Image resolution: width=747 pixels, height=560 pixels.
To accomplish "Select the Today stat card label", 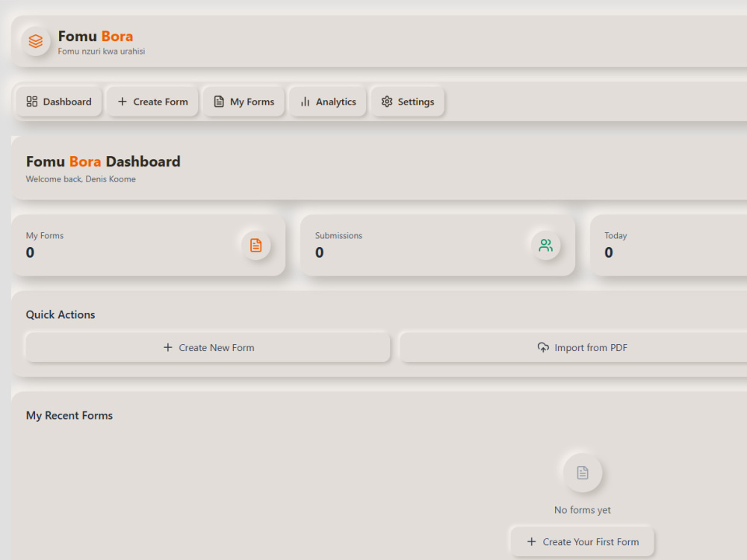I will coord(616,235).
